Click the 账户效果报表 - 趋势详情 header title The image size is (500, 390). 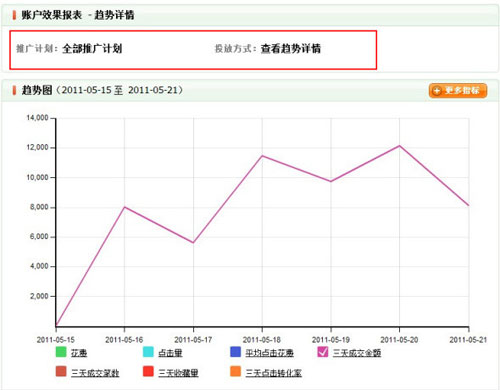pos(78,15)
